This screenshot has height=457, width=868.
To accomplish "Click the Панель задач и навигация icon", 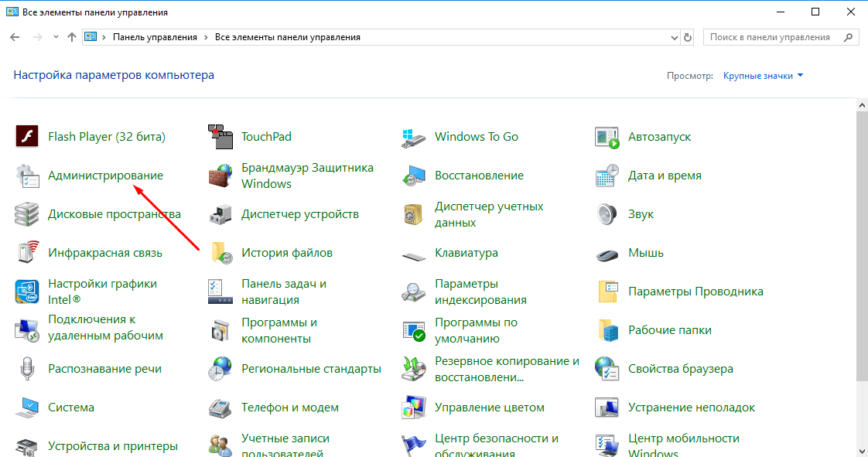I will 220,292.
